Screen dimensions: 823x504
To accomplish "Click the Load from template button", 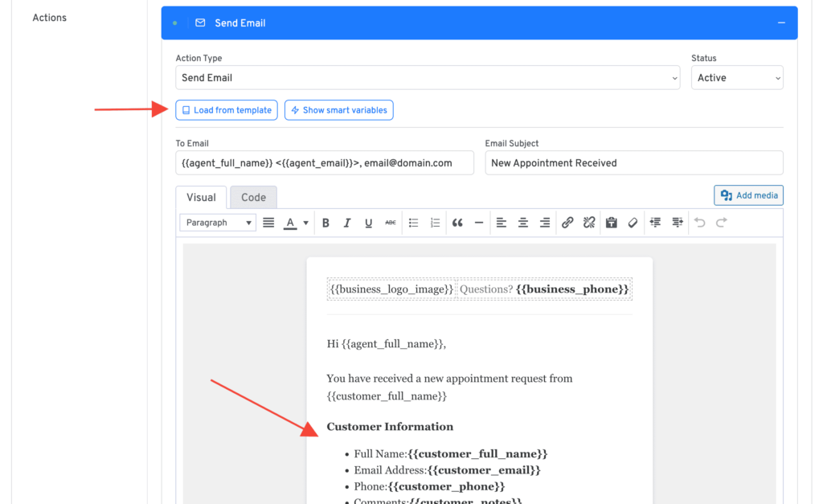I will [x=226, y=110].
